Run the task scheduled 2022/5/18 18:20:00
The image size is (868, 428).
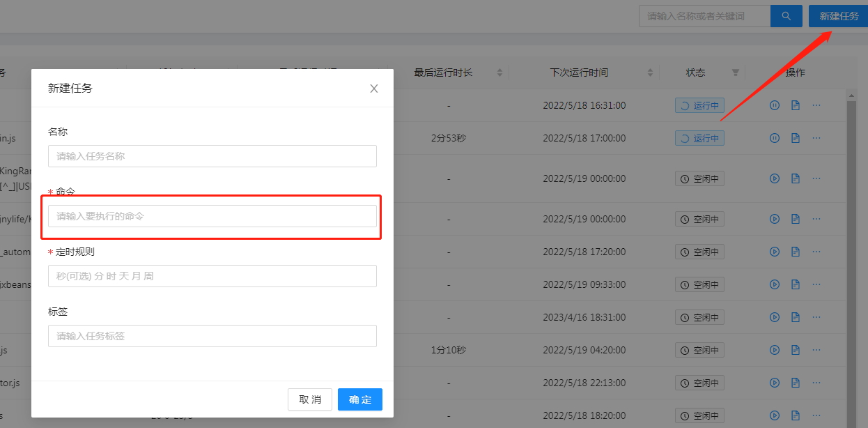click(x=774, y=415)
